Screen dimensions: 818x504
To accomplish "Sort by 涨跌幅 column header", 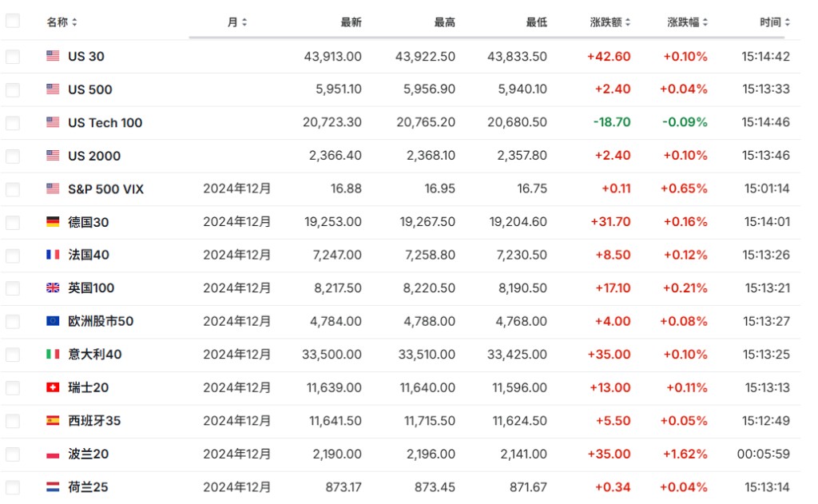I will pos(688,22).
